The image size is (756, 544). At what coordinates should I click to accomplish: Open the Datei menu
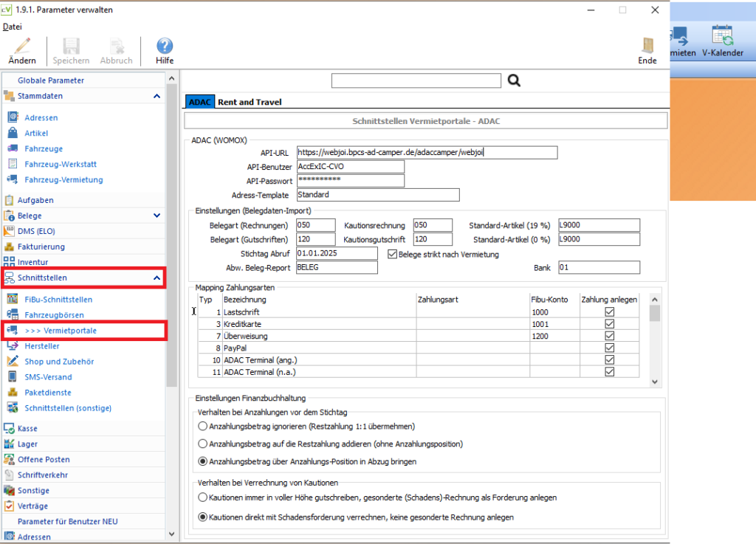[12, 27]
